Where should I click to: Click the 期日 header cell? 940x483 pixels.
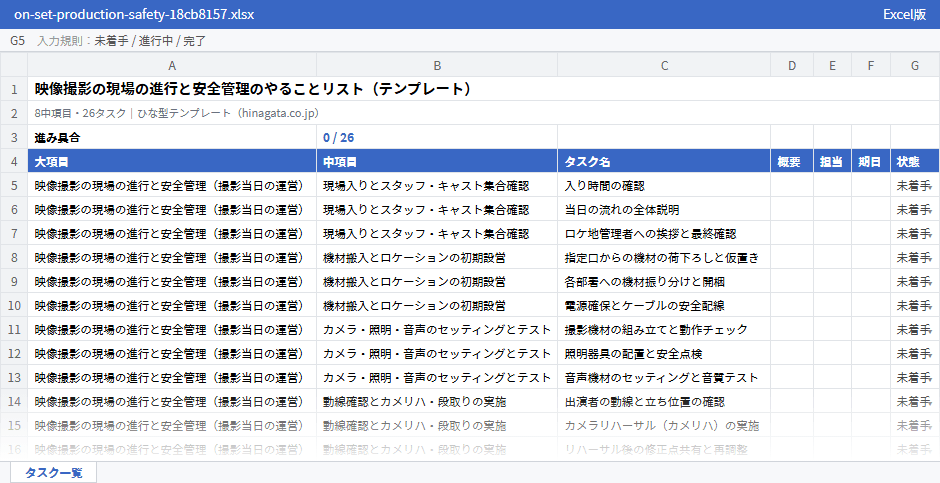click(x=871, y=162)
